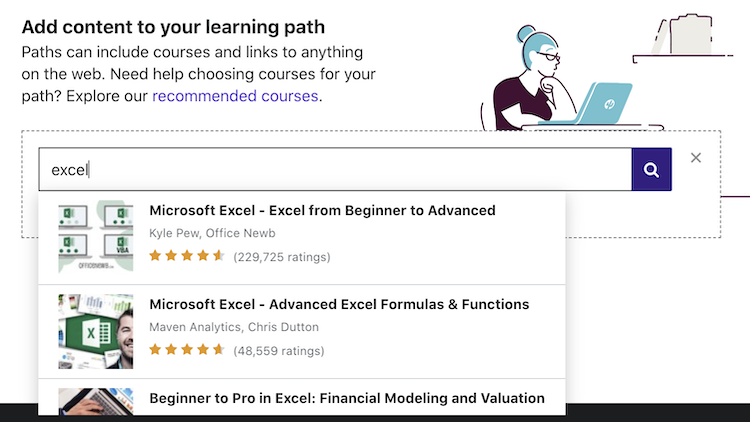
Task: Click star rating of Beginner to Advanced course
Action: tap(187, 257)
